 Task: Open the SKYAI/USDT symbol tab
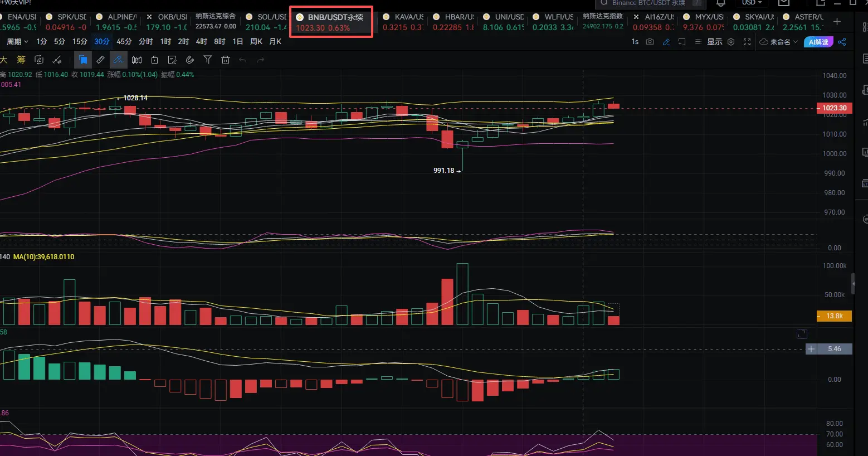point(753,22)
